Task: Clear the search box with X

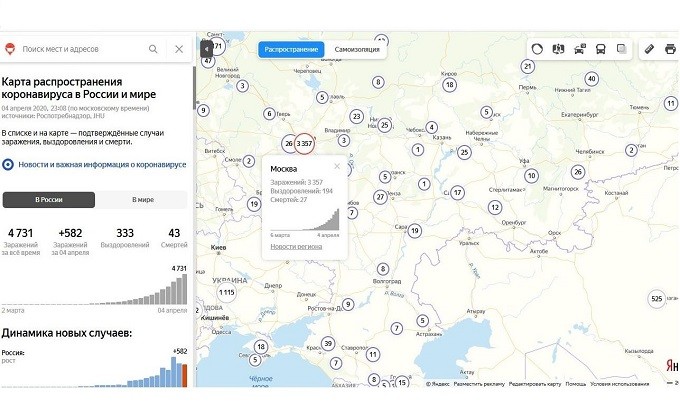Action: click(x=179, y=49)
